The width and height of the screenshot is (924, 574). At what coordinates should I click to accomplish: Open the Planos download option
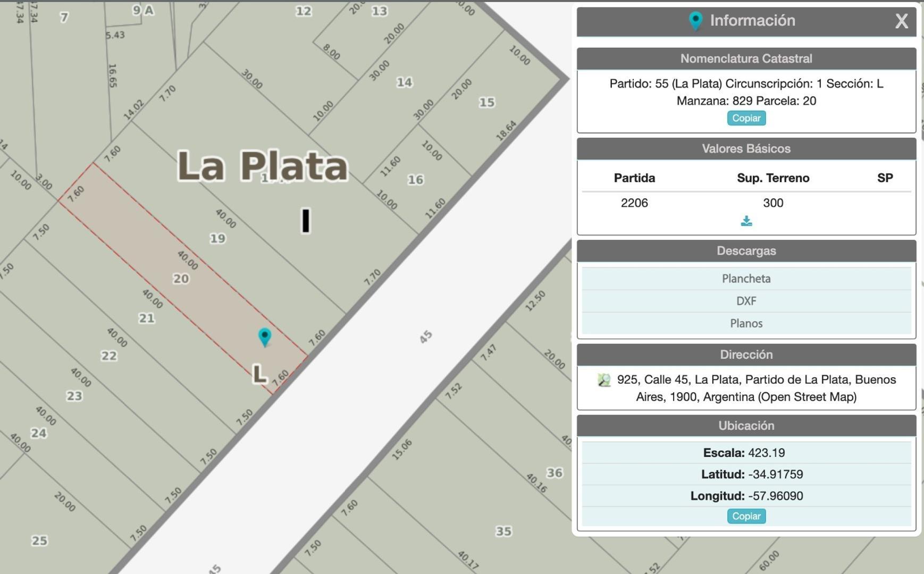[x=746, y=323]
